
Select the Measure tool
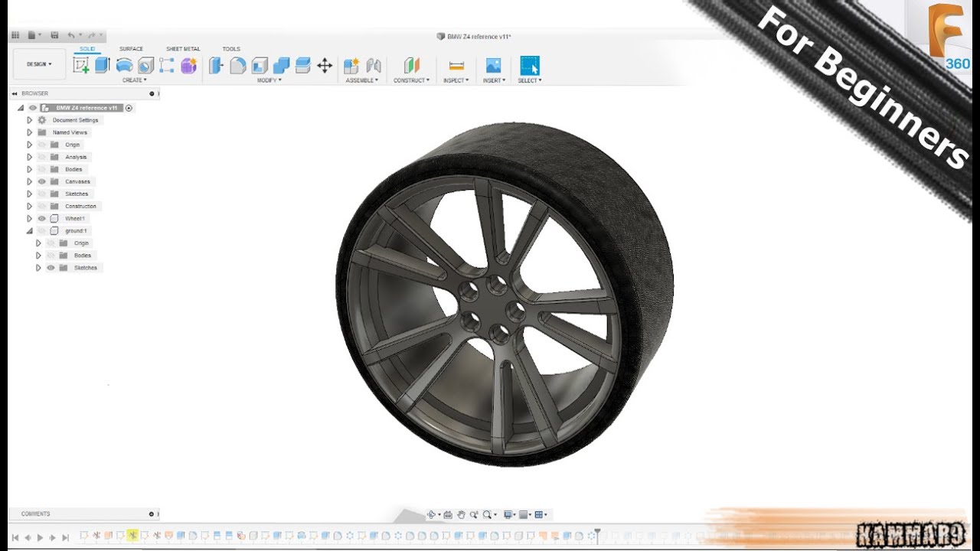[456, 66]
